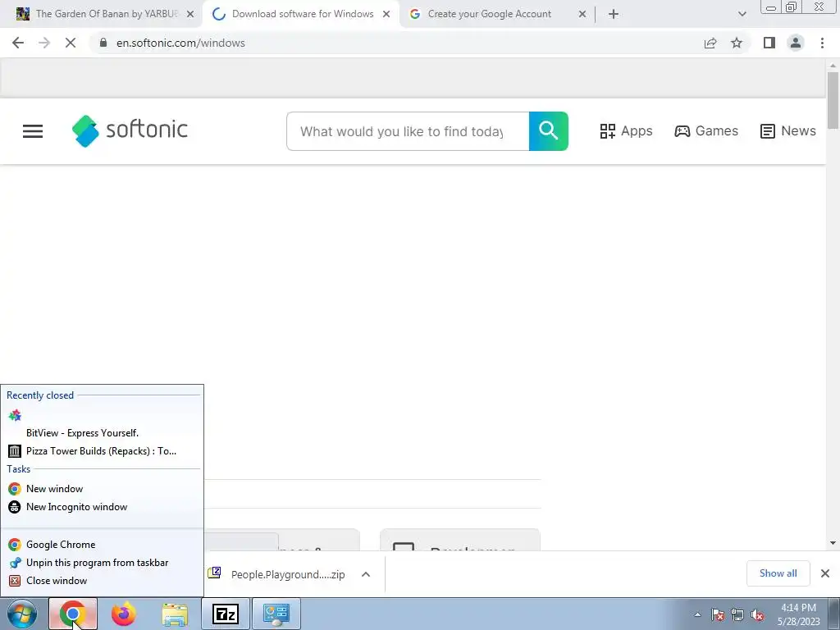Click the Chrome taskbar icon

coord(73,614)
